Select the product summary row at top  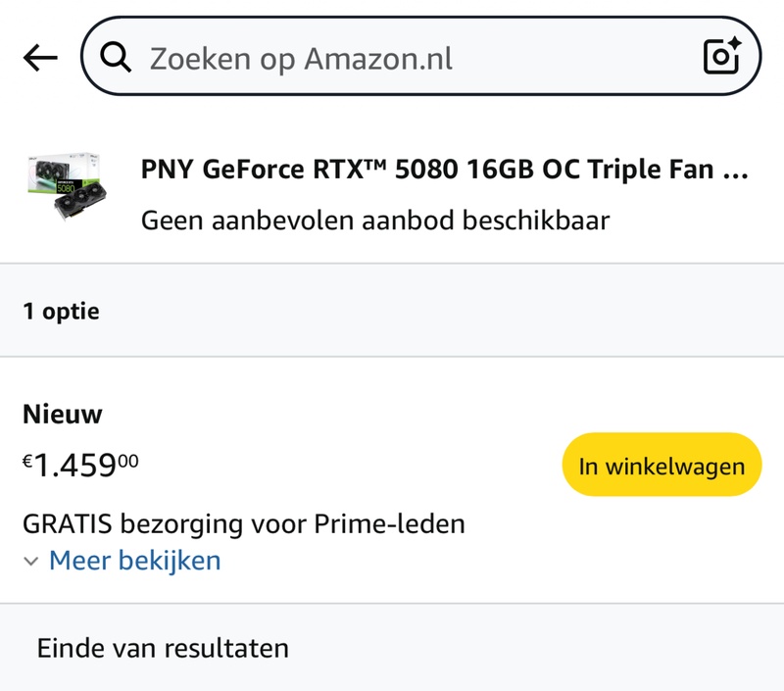(392, 191)
